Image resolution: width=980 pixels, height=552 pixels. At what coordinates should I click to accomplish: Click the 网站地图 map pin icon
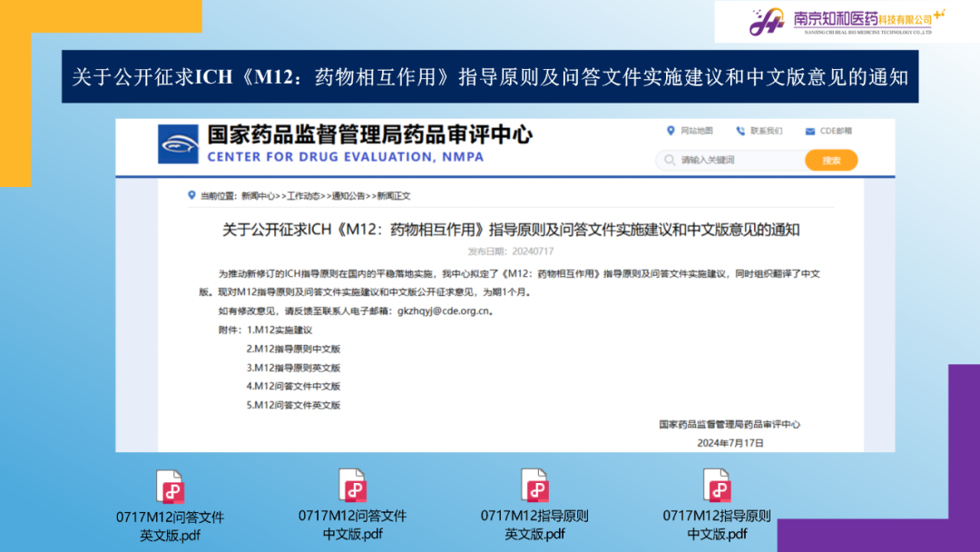point(671,131)
